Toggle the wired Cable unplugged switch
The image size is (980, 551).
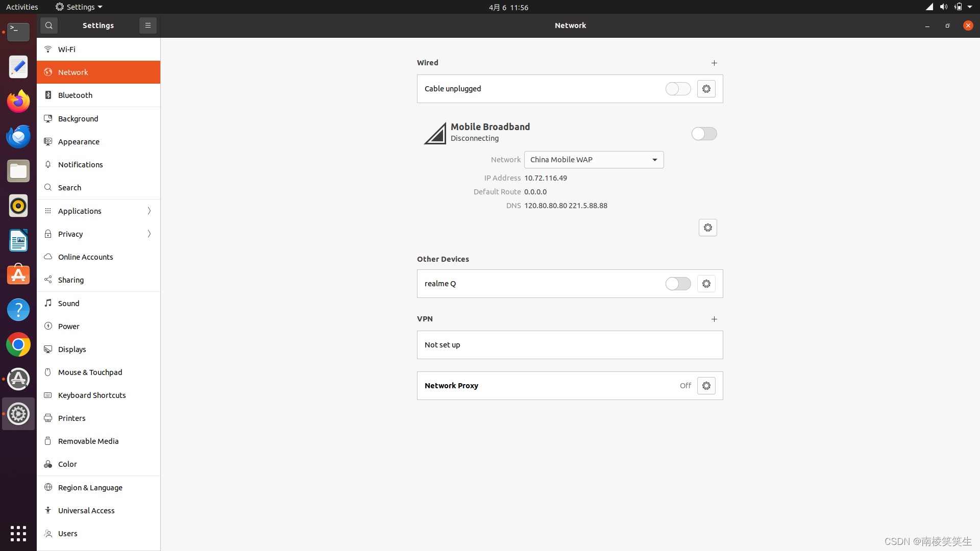click(x=678, y=89)
